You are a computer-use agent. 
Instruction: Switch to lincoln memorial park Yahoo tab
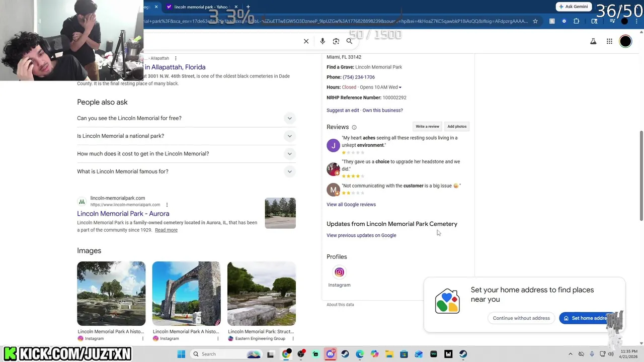pyautogui.click(x=201, y=7)
